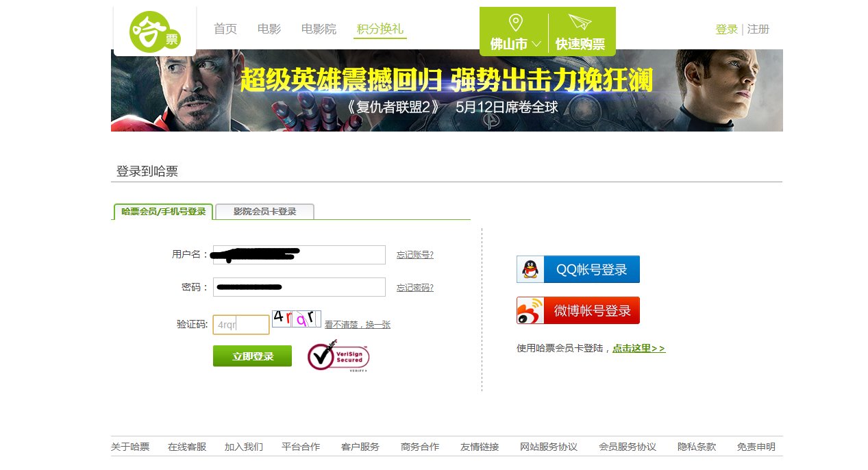Open the 电影 navigation dropdown
868x470 pixels.
click(269, 29)
